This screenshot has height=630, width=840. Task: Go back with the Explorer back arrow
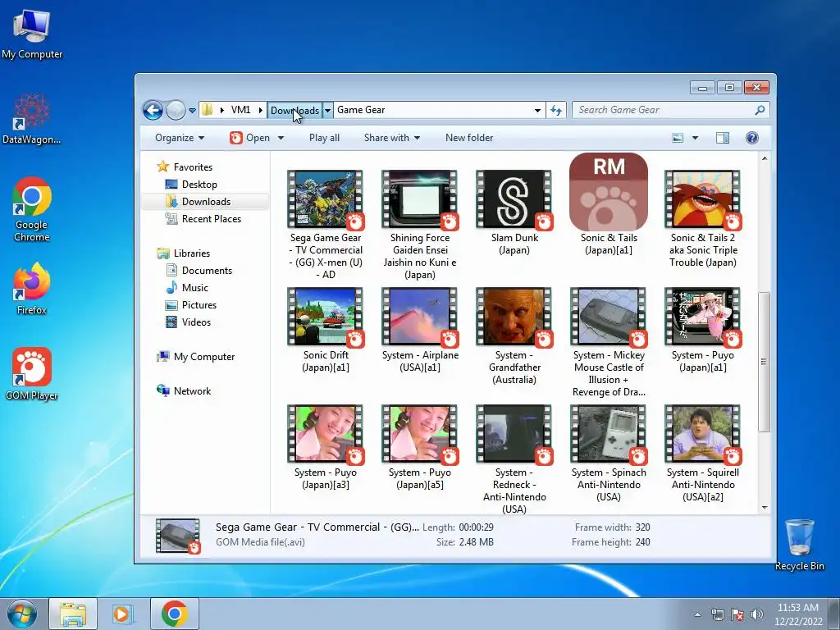(153, 111)
